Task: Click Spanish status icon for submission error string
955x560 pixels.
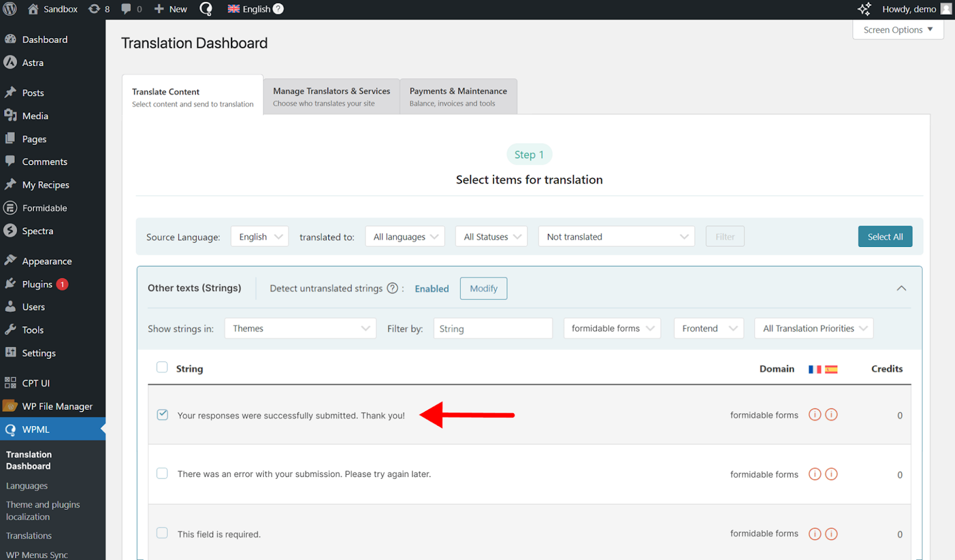Action: 831,474
